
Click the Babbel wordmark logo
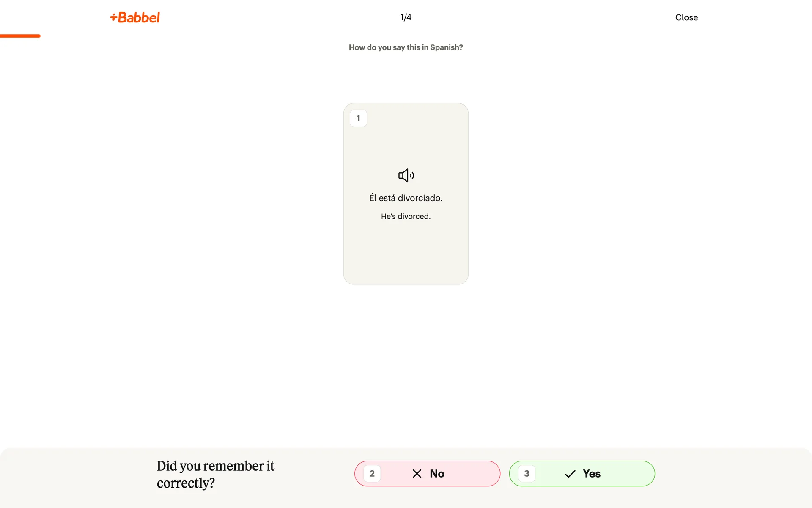139,17
